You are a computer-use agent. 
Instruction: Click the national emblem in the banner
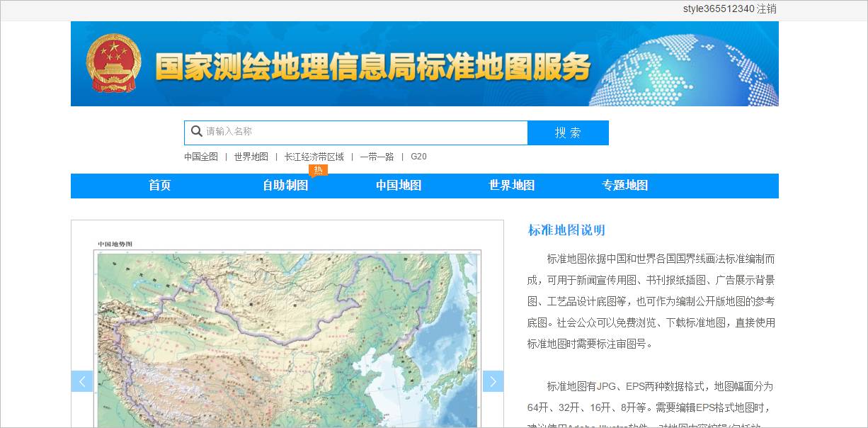pyautogui.click(x=113, y=64)
